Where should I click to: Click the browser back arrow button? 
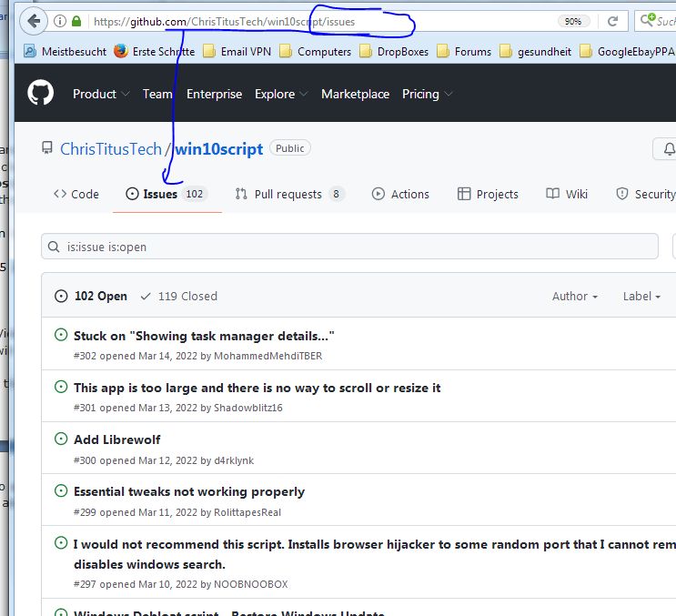click(x=34, y=21)
